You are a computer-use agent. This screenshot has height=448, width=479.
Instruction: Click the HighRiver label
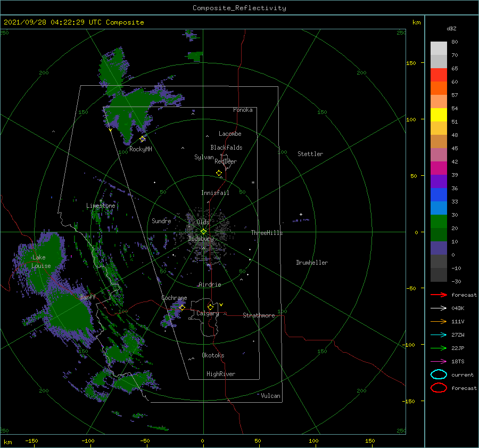[x=221, y=374]
